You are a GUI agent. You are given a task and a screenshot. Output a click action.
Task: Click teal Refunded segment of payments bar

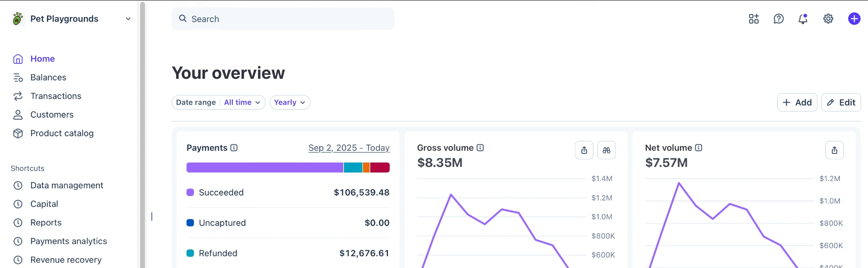pos(353,167)
